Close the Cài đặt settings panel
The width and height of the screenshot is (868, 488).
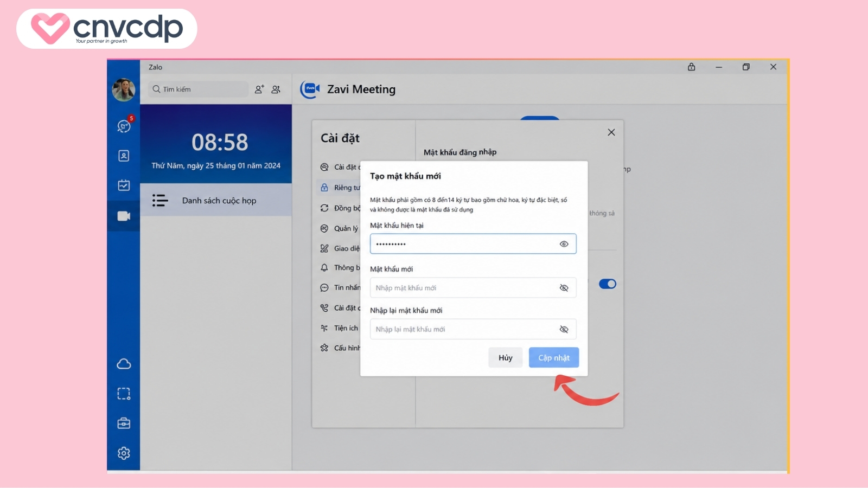611,132
